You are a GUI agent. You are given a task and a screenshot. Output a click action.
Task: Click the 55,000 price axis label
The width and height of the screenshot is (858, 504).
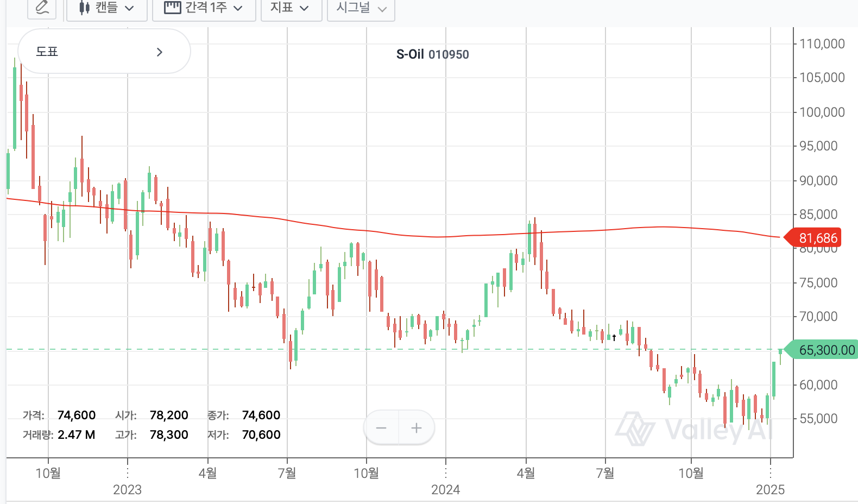pyautogui.click(x=818, y=419)
